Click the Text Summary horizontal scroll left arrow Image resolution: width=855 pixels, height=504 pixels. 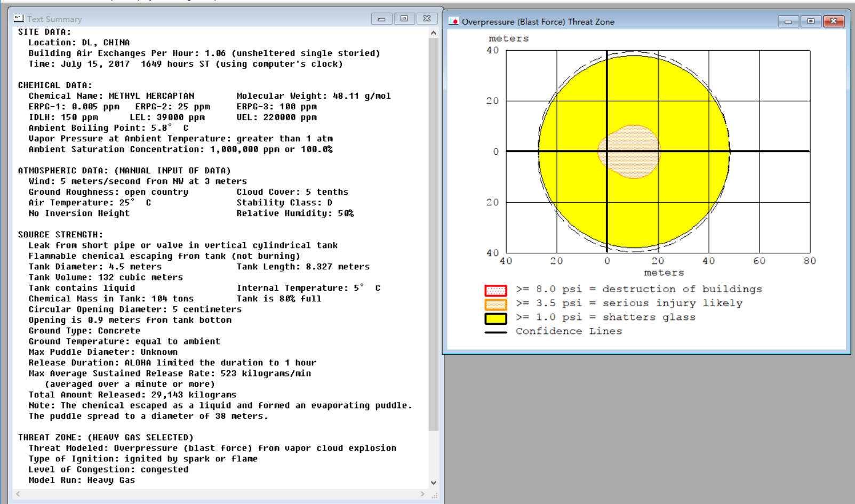pos(18,494)
